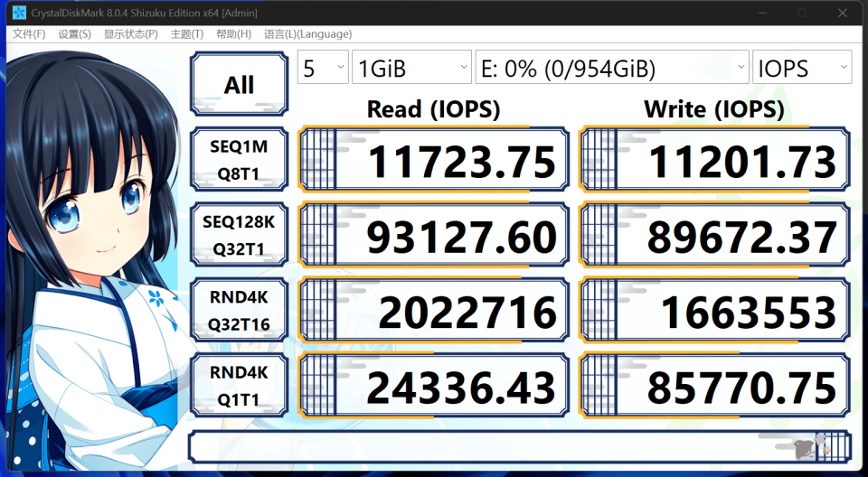Click the Read (IOPS) column header
868x477 pixels.
[433, 109]
